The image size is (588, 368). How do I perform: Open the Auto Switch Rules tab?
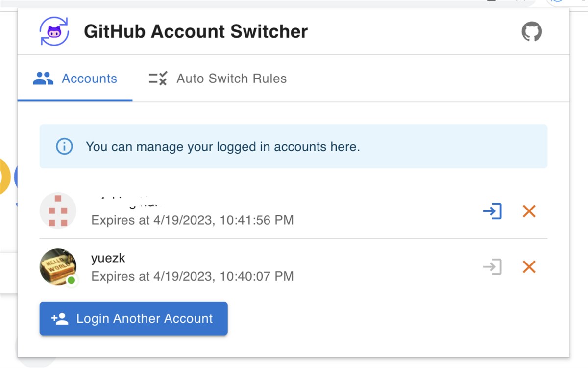pos(231,78)
